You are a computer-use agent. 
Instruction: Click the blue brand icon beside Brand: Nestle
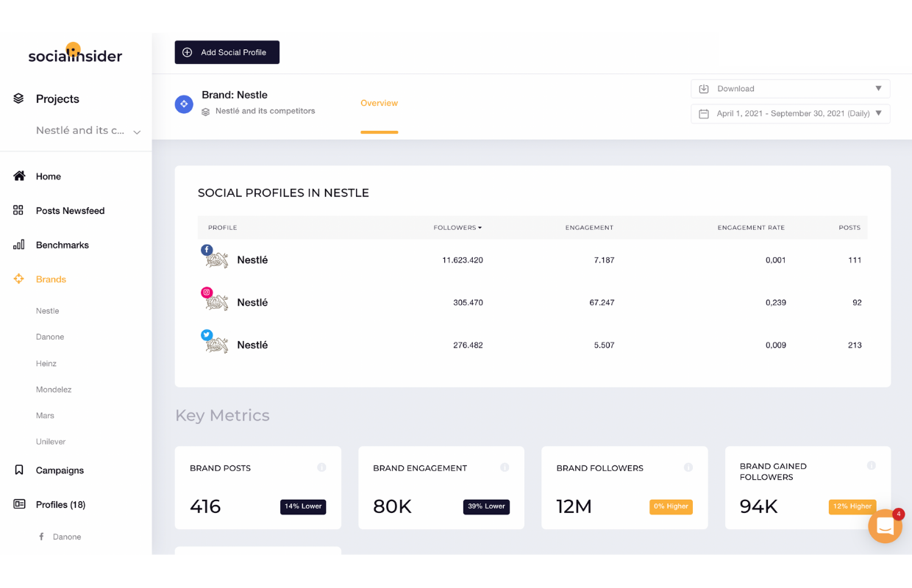(x=184, y=104)
